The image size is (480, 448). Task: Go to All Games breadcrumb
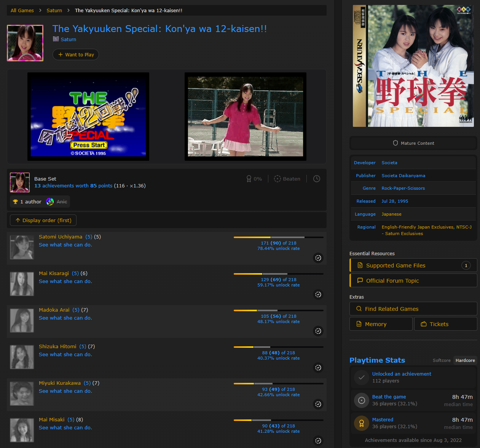pos(22,10)
